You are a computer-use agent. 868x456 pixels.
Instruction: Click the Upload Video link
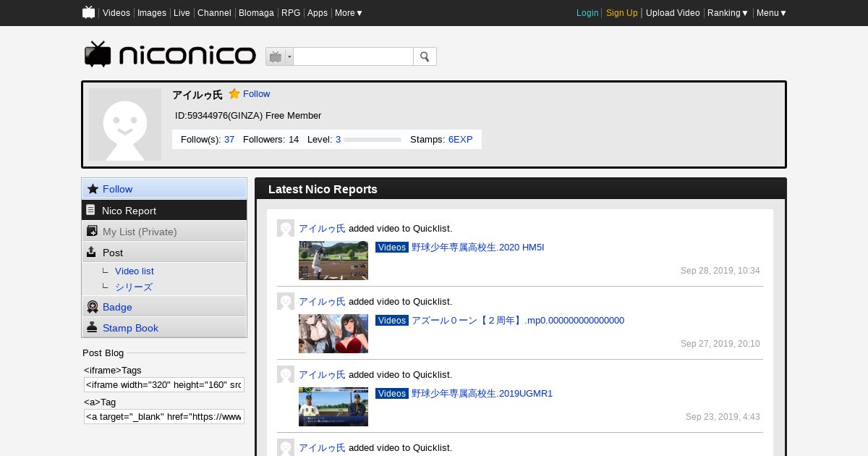[x=673, y=13]
